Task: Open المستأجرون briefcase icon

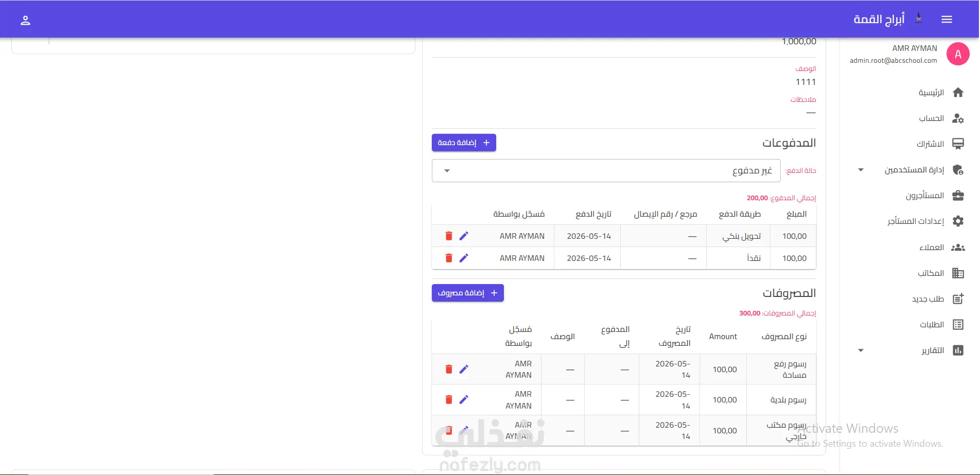Action: click(x=958, y=196)
